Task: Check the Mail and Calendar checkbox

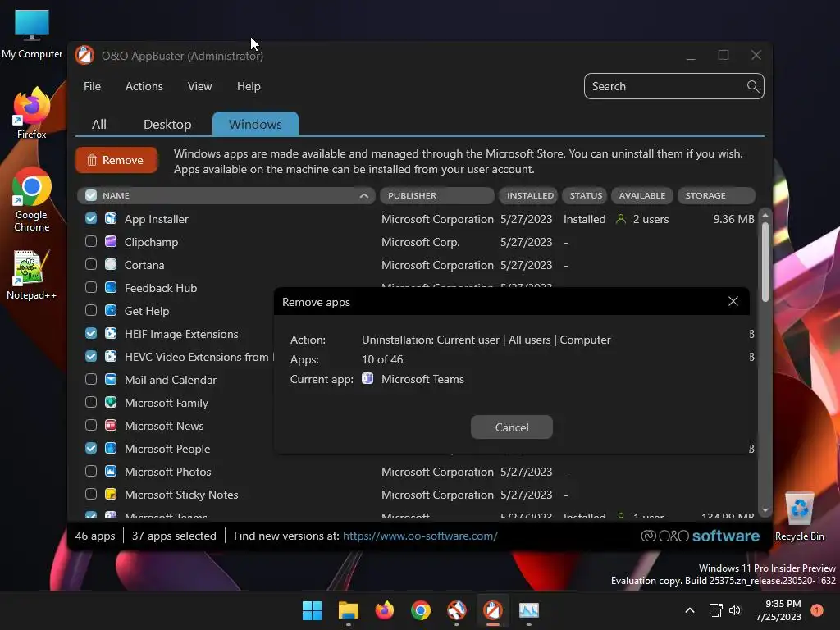Action: pyautogui.click(x=91, y=380)
